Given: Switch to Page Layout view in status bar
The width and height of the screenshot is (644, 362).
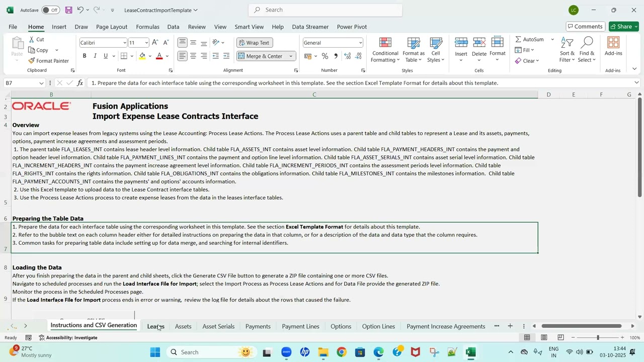Looking at the screenshot, I should point(544,337).
